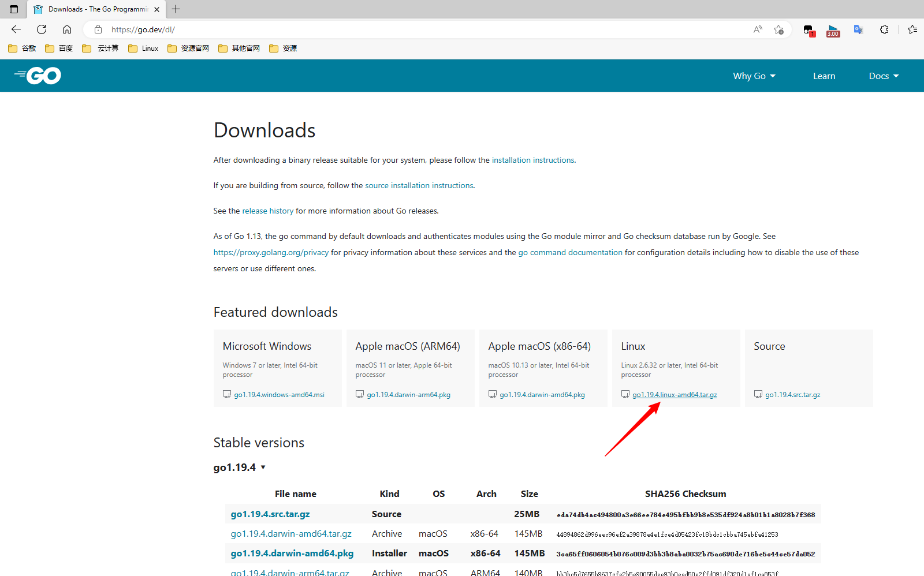
Task: Click the address bar showing go.dev/dl/
Action: [x=404, y=29]
